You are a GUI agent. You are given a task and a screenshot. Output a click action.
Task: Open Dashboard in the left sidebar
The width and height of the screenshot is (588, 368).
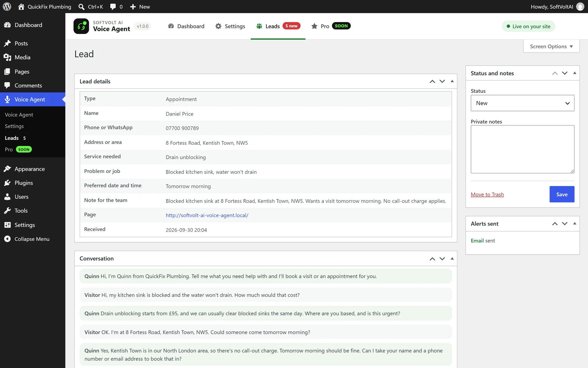coord(28,25)
